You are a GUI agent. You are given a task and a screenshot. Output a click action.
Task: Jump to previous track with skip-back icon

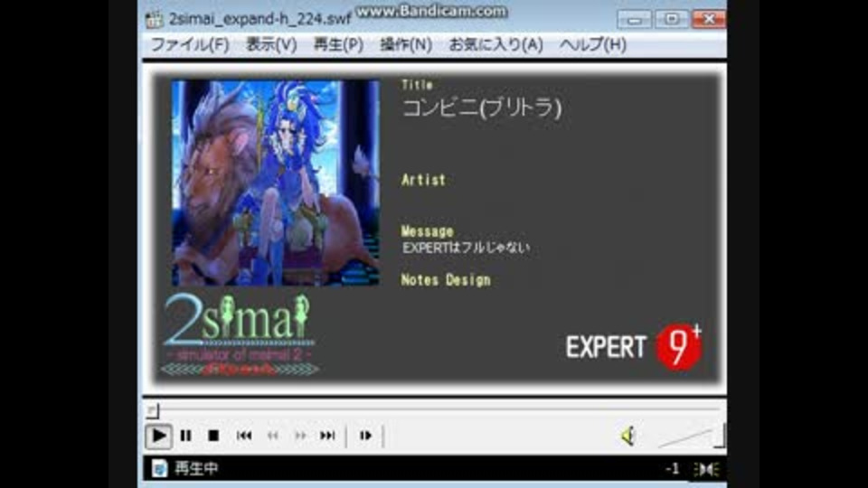click(x=244, y=436)
